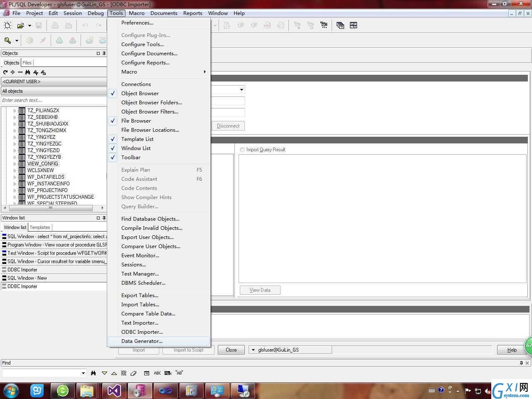This screenshot has height=399, width=532.
Task: Click the Open folder toolbar icon
Action: coord(20,25)
